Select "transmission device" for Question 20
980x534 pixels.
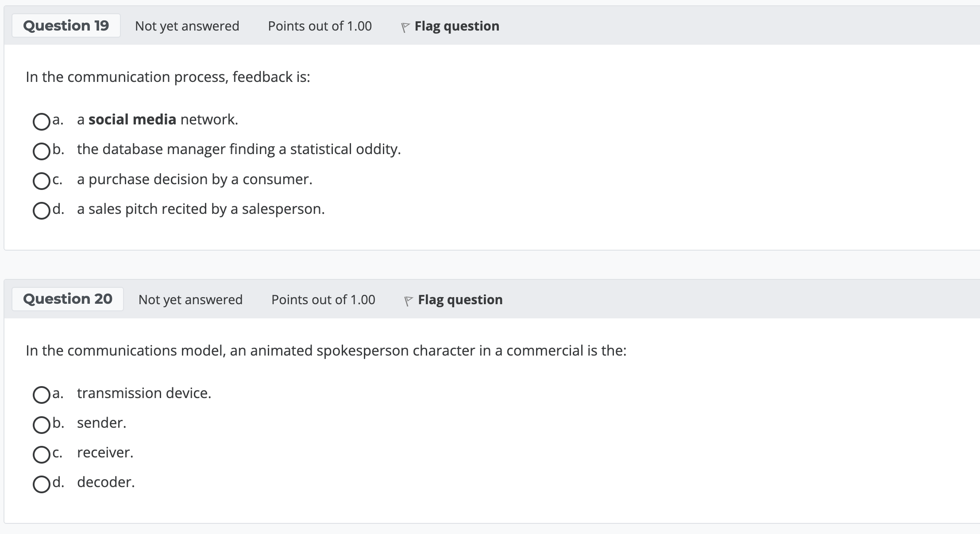point(41,395)
